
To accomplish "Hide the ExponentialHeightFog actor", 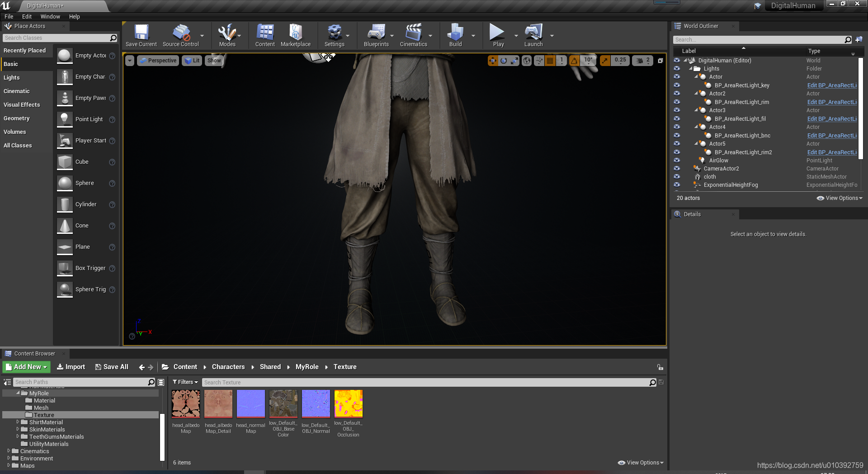I will [x=677, y=185].
